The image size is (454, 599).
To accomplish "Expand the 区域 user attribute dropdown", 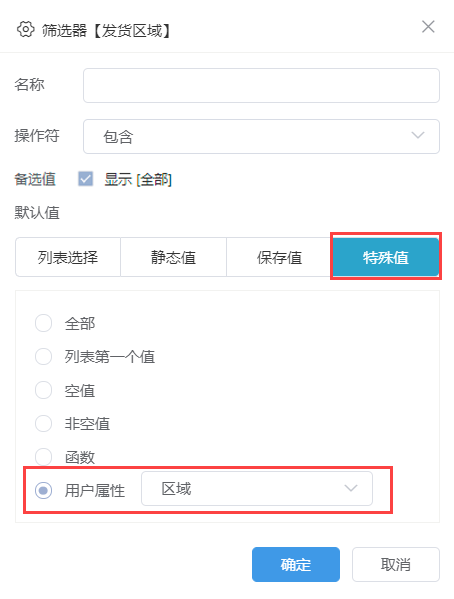I will point(257,489).
